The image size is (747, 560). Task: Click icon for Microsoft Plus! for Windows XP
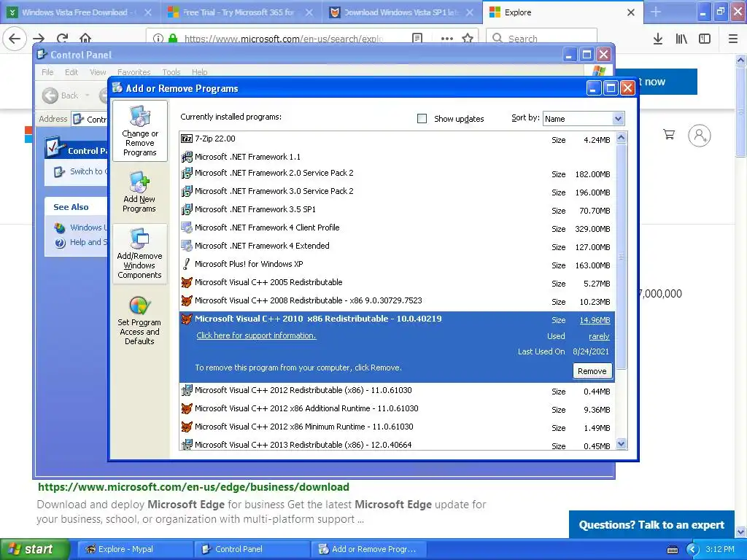[x=187, y=264]
